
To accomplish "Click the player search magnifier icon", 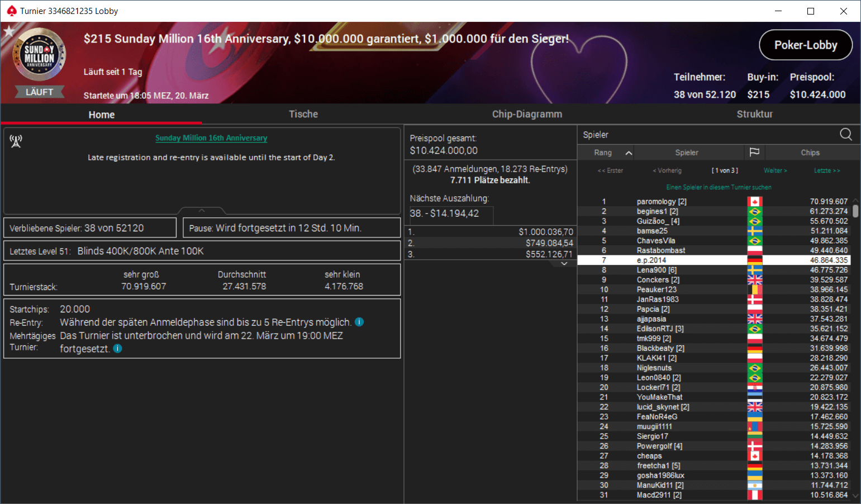I will coord(846,134).
